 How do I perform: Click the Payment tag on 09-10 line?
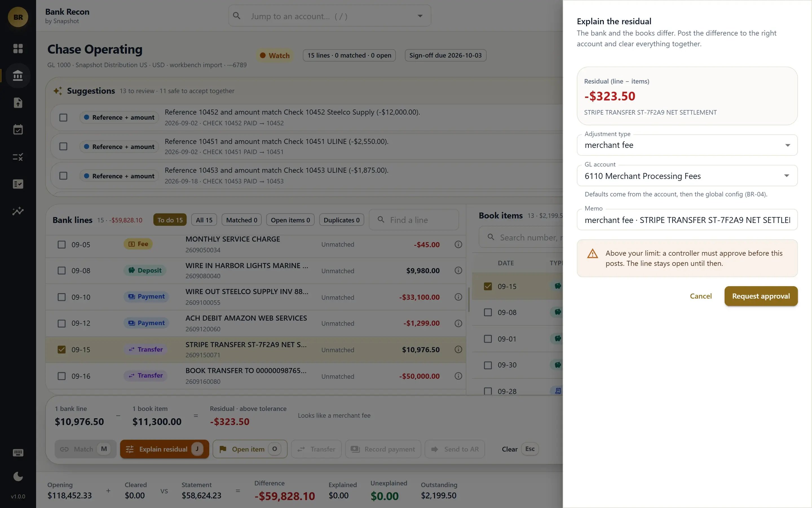point(146,296)
